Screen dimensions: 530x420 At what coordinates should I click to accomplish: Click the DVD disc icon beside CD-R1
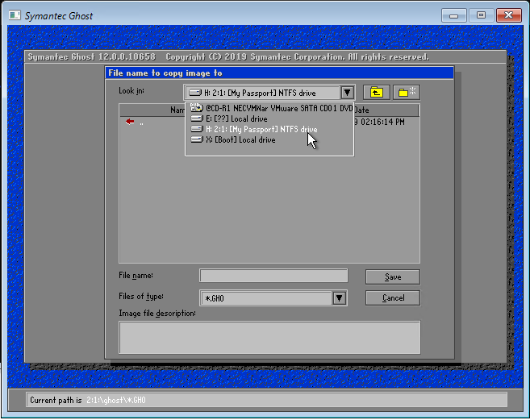coord(196,108)
